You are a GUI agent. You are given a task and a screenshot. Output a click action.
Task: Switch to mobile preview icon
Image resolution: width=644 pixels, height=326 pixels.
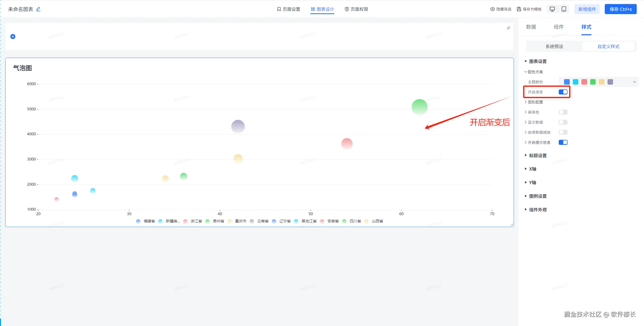[x=564, y=9]
